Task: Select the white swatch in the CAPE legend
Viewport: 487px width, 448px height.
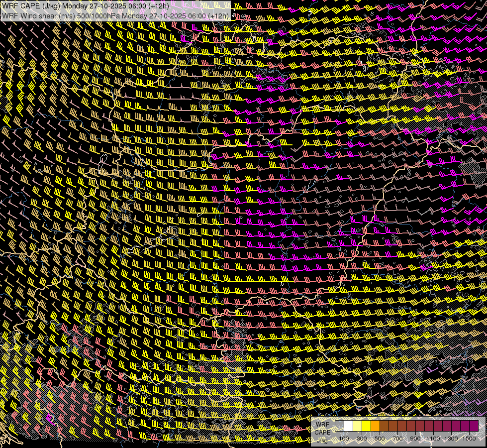Action: pyautogui.click(x=349, y=426)
